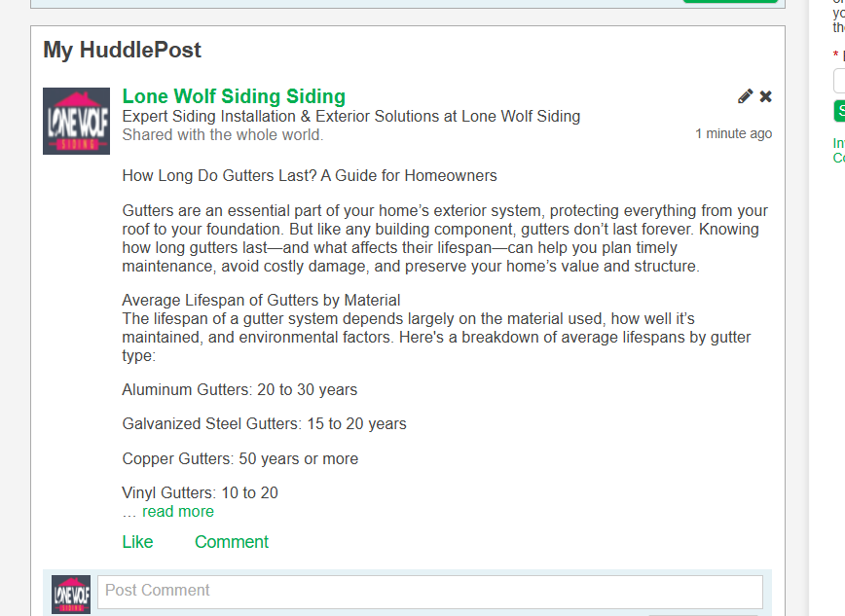845x616 pixels.
Task: Delete the post with the X icon
Action: point(766,96)
